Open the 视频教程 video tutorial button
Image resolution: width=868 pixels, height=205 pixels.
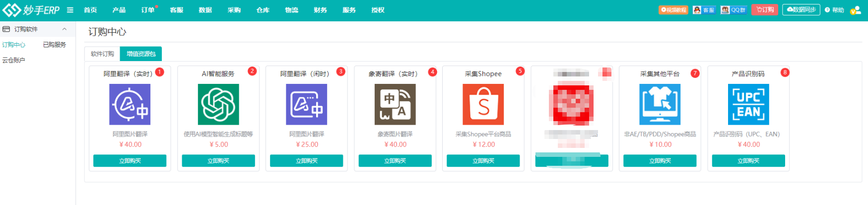point(673,10)
